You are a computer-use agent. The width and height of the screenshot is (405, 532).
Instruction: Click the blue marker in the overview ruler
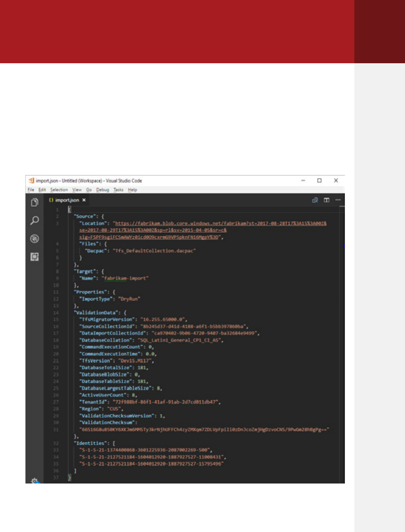[x=344, y=246]
